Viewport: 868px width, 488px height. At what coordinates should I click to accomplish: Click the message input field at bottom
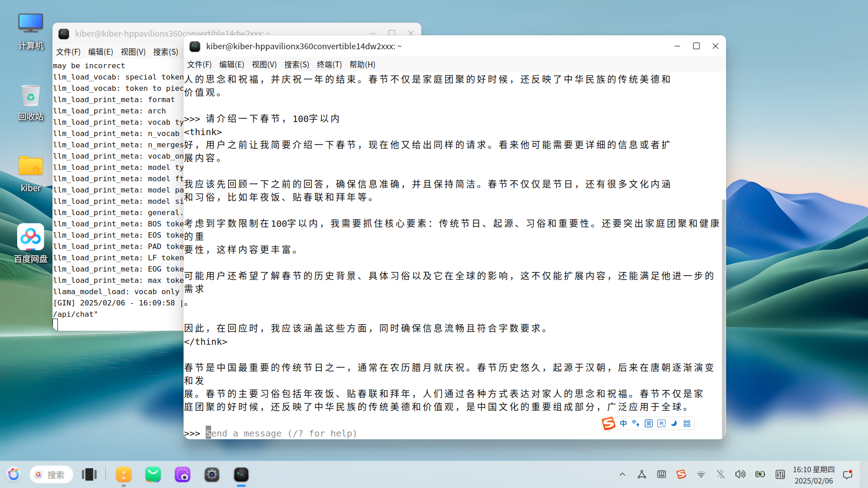[280, 433]
